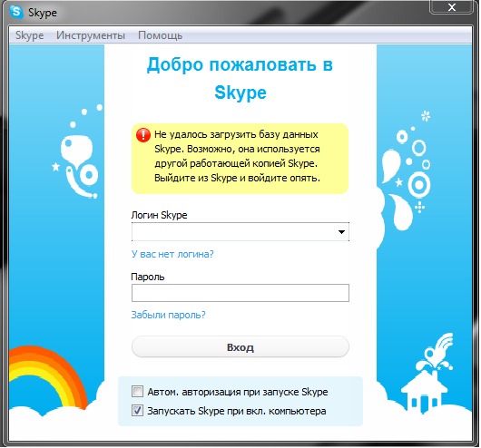Enable auto sign-in on Skype startup checkbox

137,392
